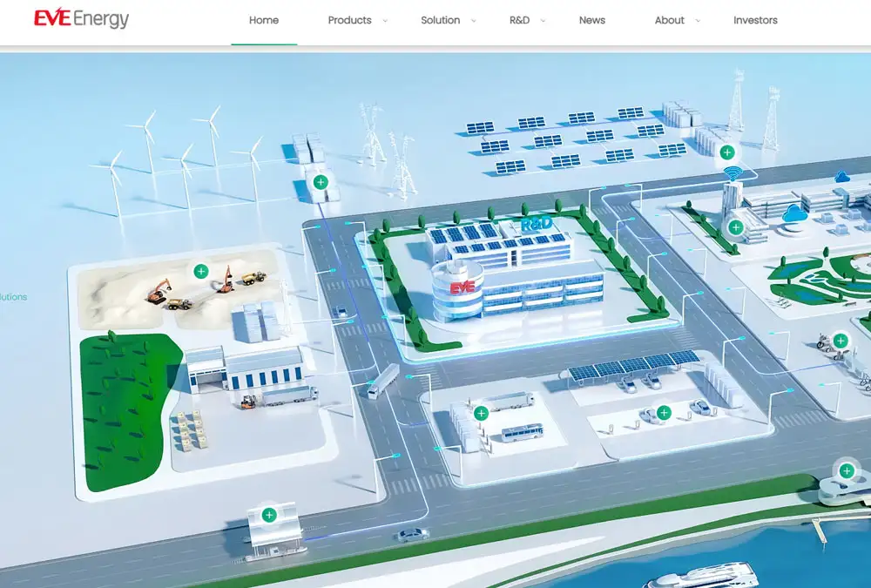The image size is (871, 588).
Task: Expand the About dropdown chevron
Action: [x=699, y=21]
